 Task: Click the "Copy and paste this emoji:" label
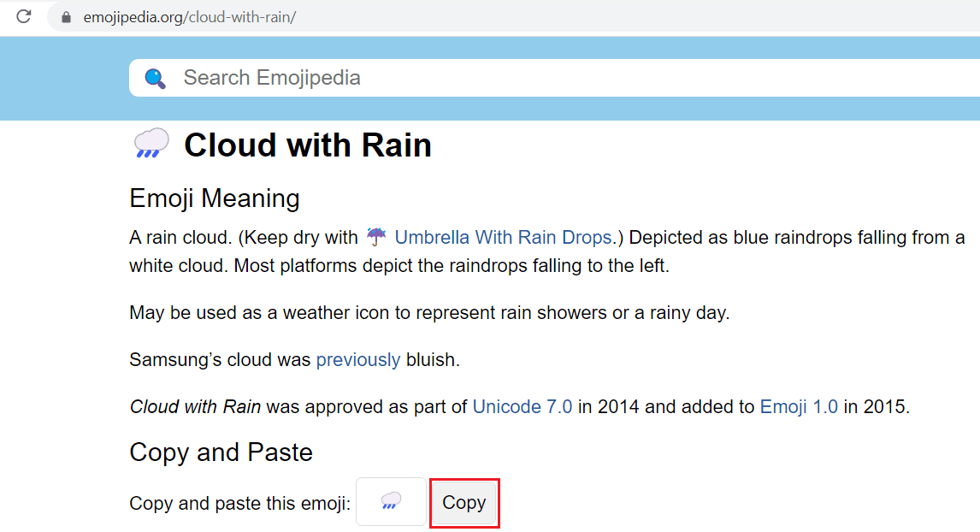[x=239, y=503]
